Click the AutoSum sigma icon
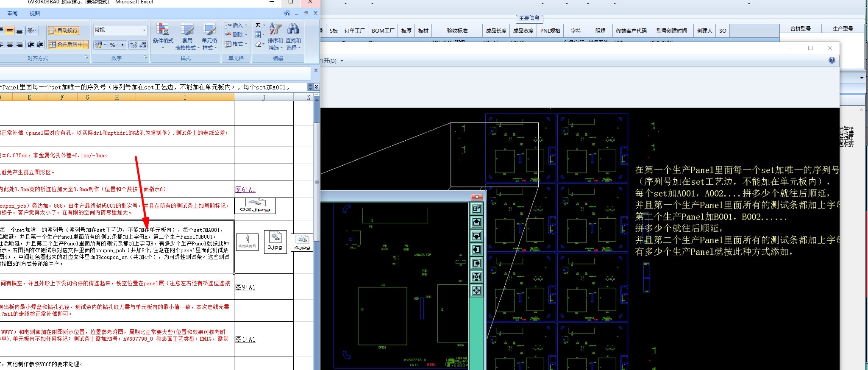Image resolution: width=868 pixels, height=370 pixels. click(x=258, y=25)
